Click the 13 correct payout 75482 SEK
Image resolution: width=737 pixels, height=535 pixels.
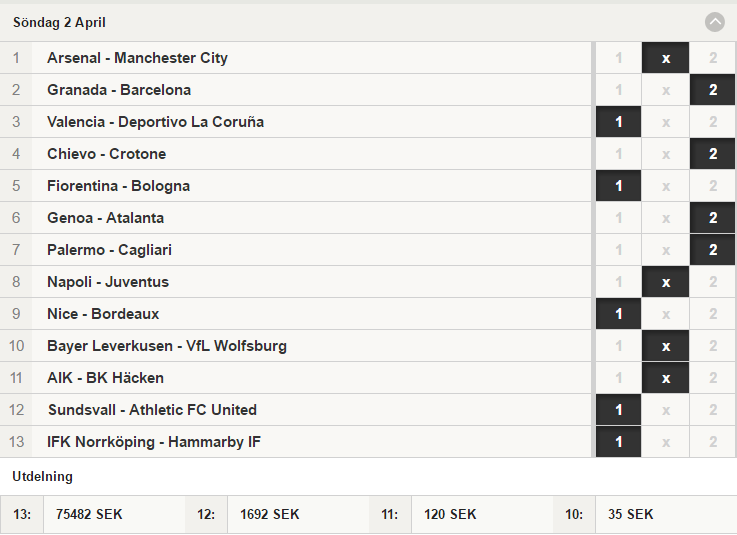click(x=89, y=514)
